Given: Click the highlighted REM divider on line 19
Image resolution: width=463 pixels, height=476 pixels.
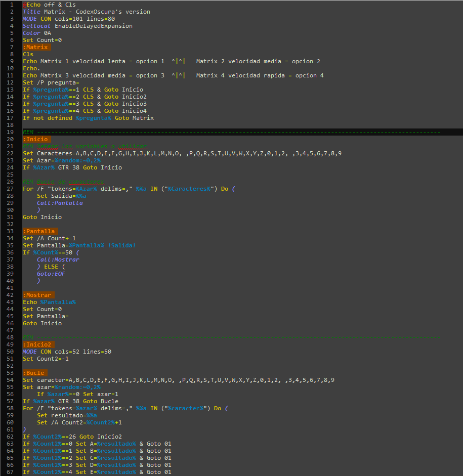Looking at the screenshot, I should click(x=101, y=132).
